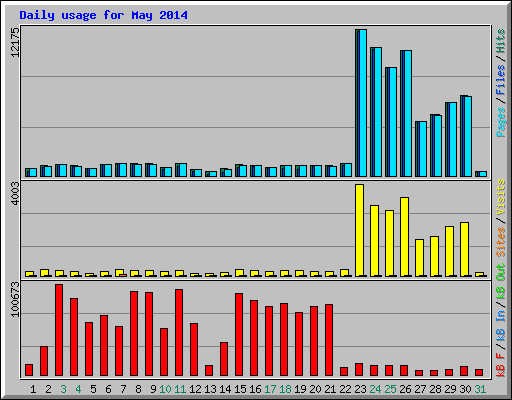Click the yellow visits bar for day 24

click(x=374, y=241)
